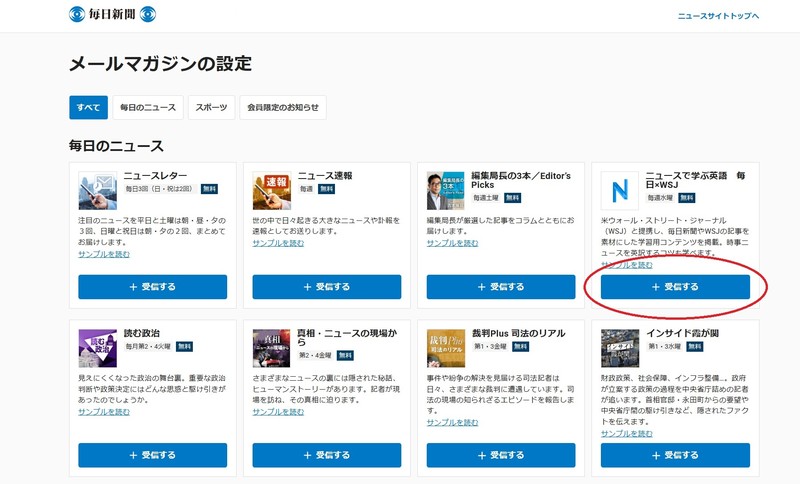Viewport: 800px width, 484px height.
Task: Open サンプルを読む link for ニュース速報
Action: 278,243
